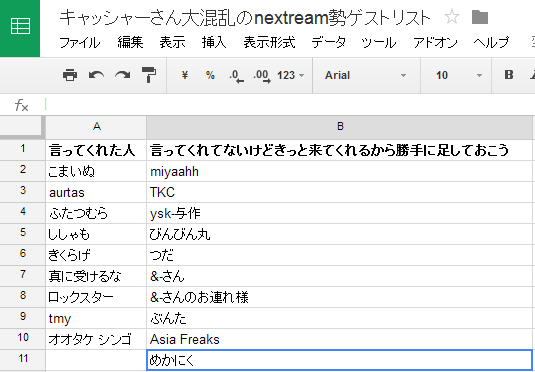Image resolution: width=535 pixels, height=372 pixels.
Task: Select cell めかにく
Action: coord(339,360)
